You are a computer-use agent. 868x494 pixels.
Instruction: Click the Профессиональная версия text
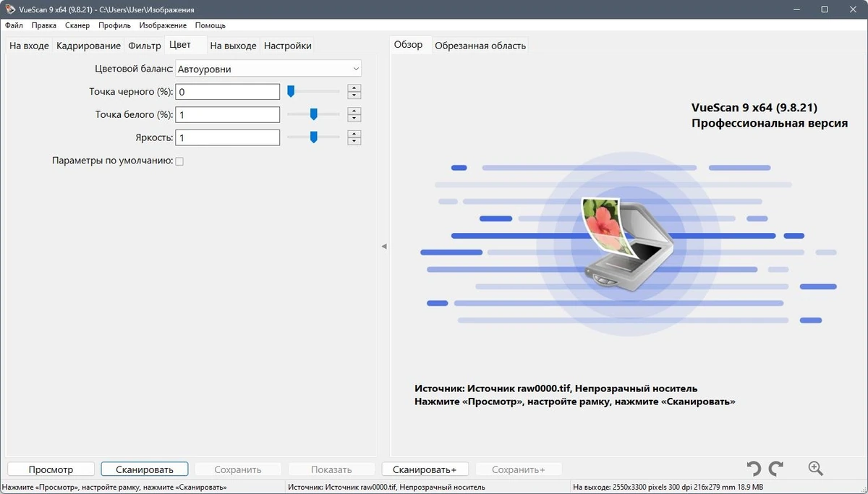point(770,123)
